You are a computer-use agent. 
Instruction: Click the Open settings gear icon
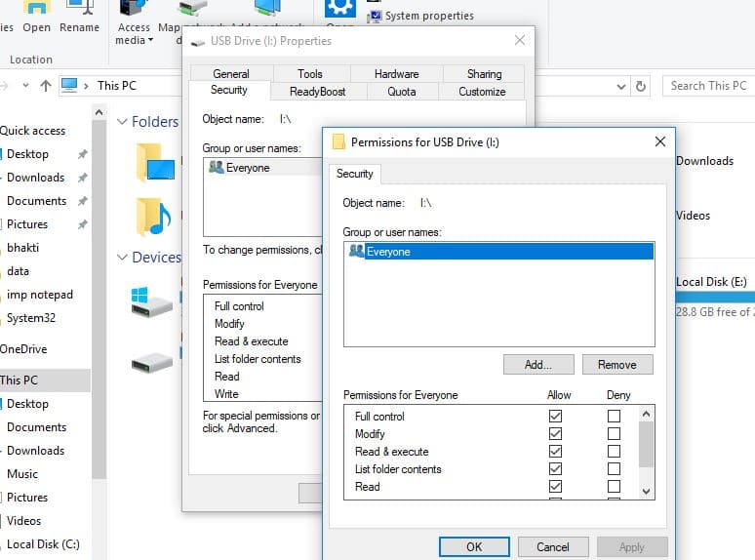point(339,7)
